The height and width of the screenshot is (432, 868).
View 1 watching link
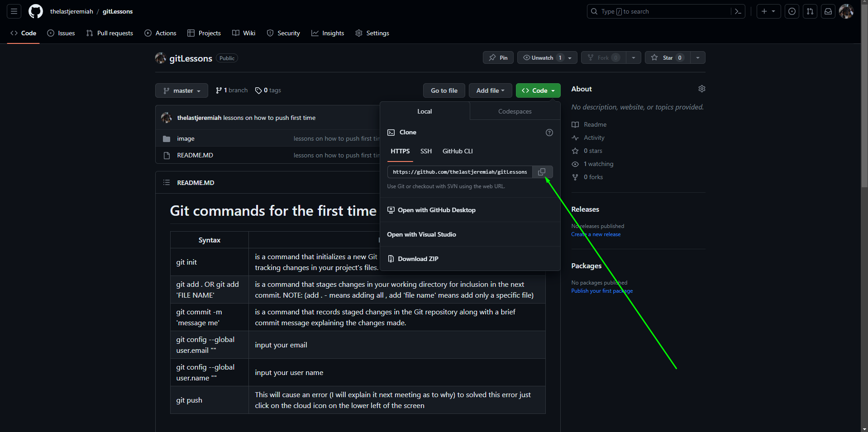click(x=593, y=164)
